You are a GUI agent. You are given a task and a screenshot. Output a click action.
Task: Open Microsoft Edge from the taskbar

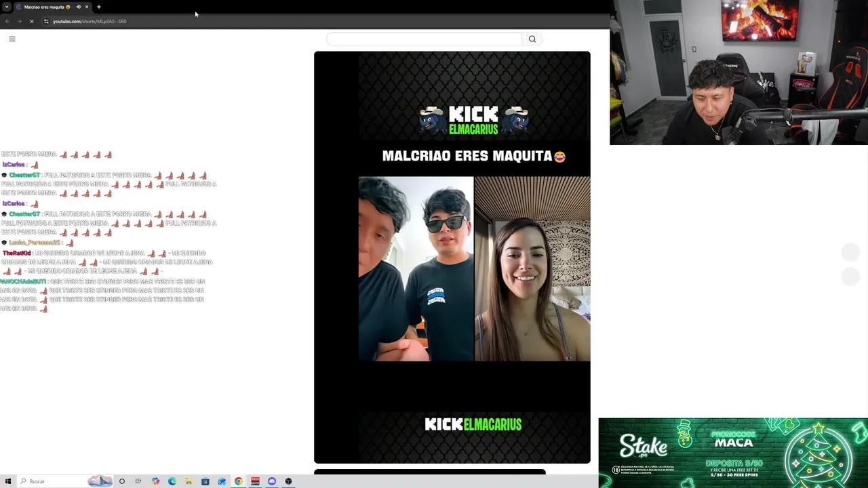tap(172, 481)
